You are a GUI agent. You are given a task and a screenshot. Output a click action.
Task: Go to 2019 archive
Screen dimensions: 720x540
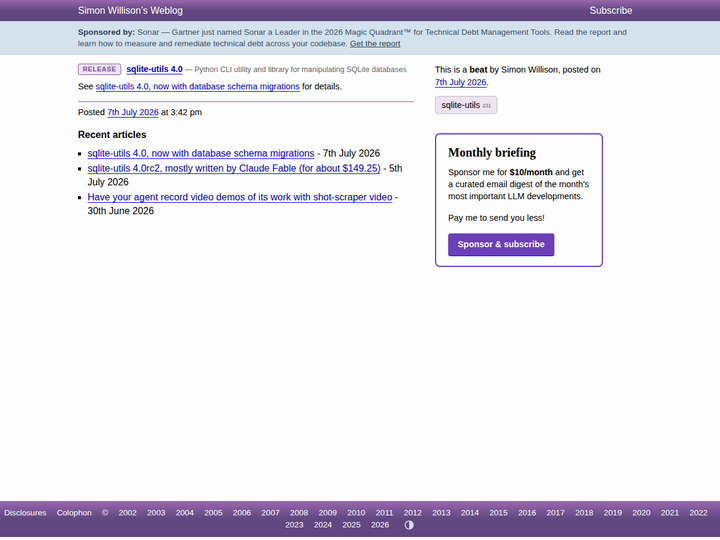(x=613, y=513)
